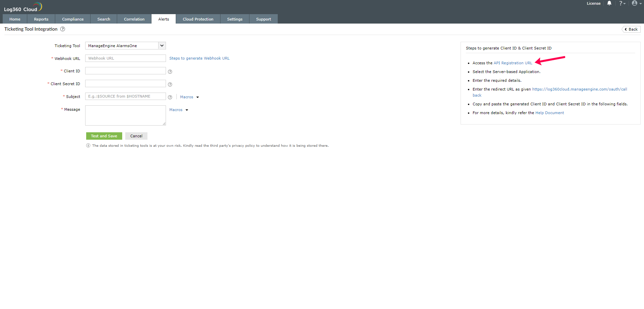Click the help icon next to Client ID field
Screen dimensions: 644x309
coord(170,72)
